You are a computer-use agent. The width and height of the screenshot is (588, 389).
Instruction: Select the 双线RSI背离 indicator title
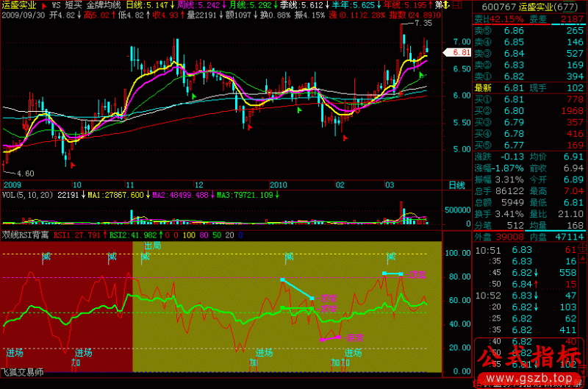coord(25,235)
